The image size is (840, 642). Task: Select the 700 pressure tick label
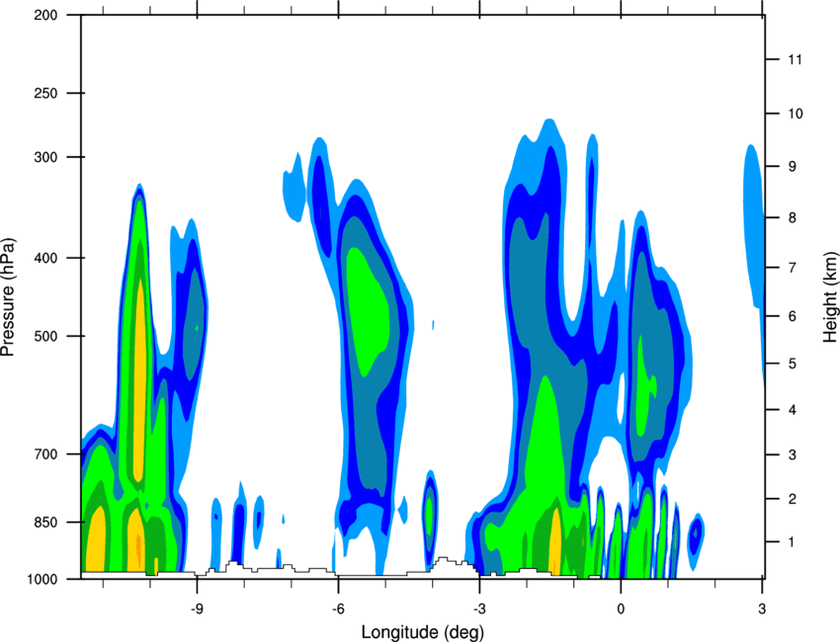[x=45, y=454]
